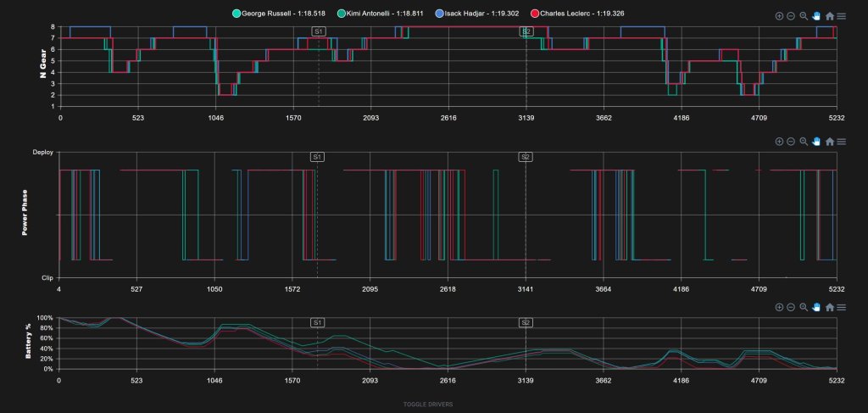The height and width of the screenshot is (413, 868).
Task: Click the 4186 tick on Battery % x-axis
Action: pyautogui.click(x=681, y=380)
